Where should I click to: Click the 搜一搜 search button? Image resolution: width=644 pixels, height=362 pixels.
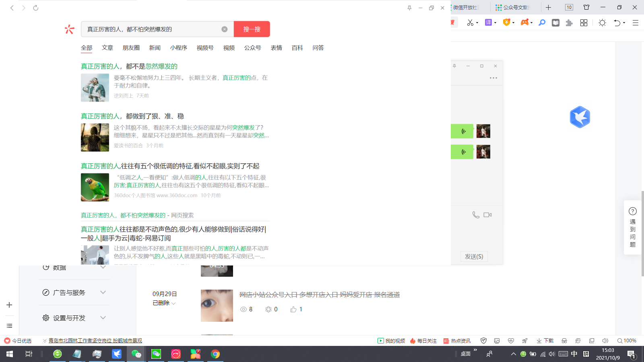click(x=252, y=29)
